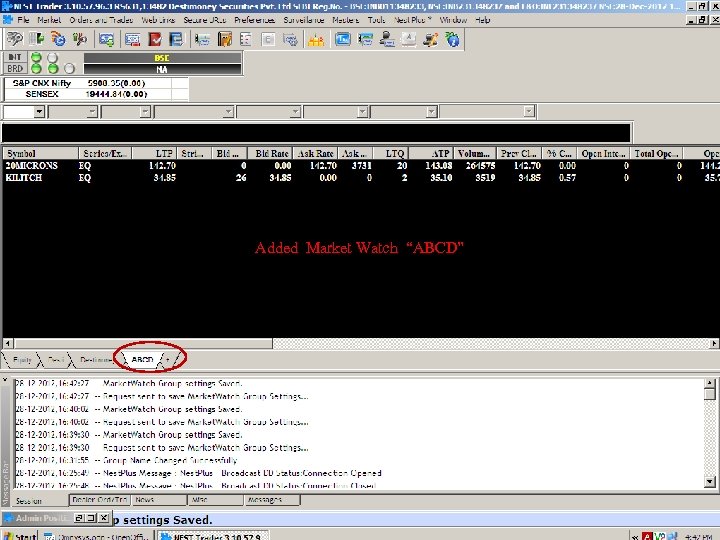Open the Market menu
The image size is (720, 540).
[49, 20]
